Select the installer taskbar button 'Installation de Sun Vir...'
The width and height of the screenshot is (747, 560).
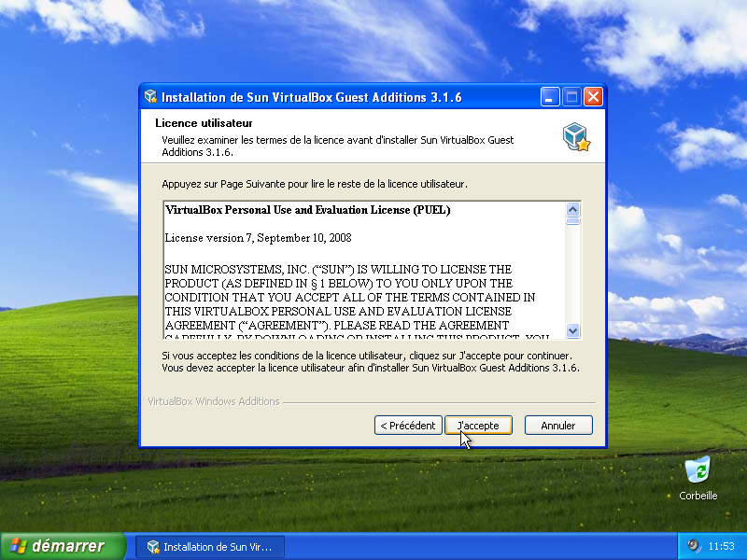click(210, 547)
